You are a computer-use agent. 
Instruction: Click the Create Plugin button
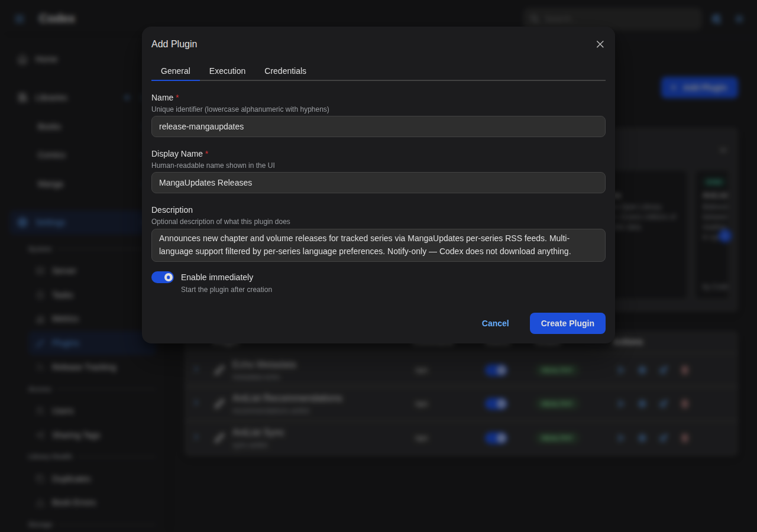pos(568,323)
